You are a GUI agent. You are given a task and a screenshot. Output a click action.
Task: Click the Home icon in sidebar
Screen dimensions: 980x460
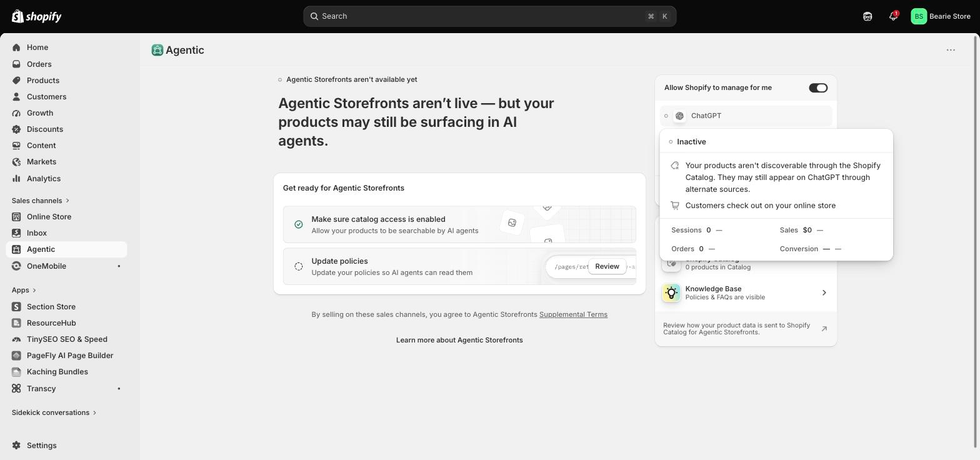tap(16, 47)
